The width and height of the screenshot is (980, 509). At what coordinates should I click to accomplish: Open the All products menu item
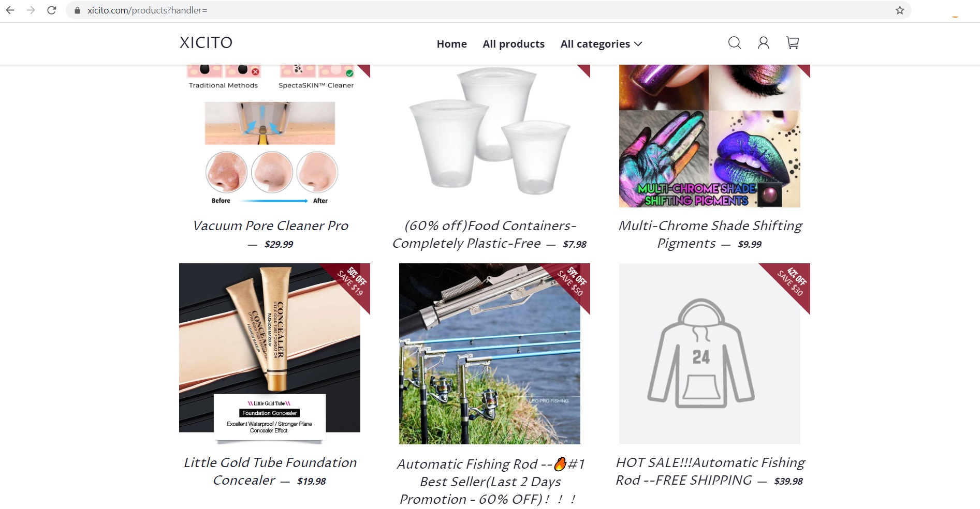pos(514,44)
